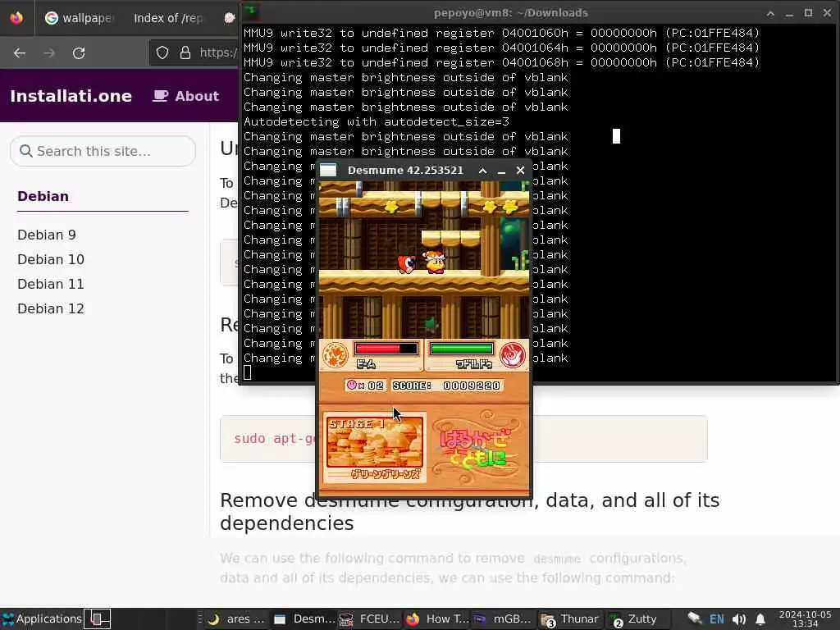Switch to the Firefox 'How T...' taskbar entry
This screenshot has width=840, height=630.
click(437, 619)
